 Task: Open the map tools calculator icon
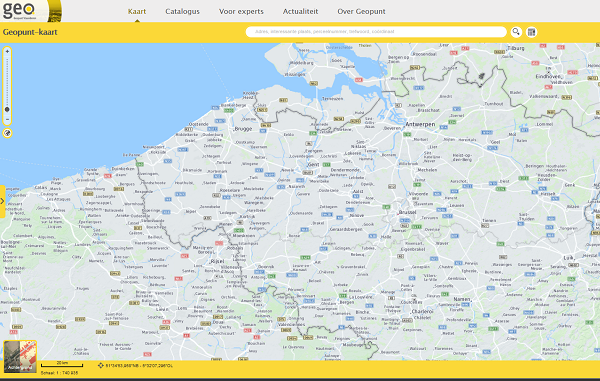point(532,32)
